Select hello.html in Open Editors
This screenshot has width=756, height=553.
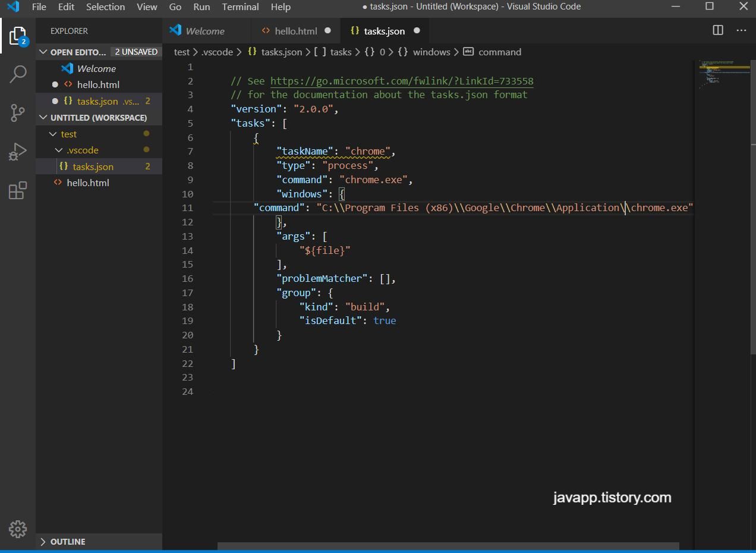point(98,84)
